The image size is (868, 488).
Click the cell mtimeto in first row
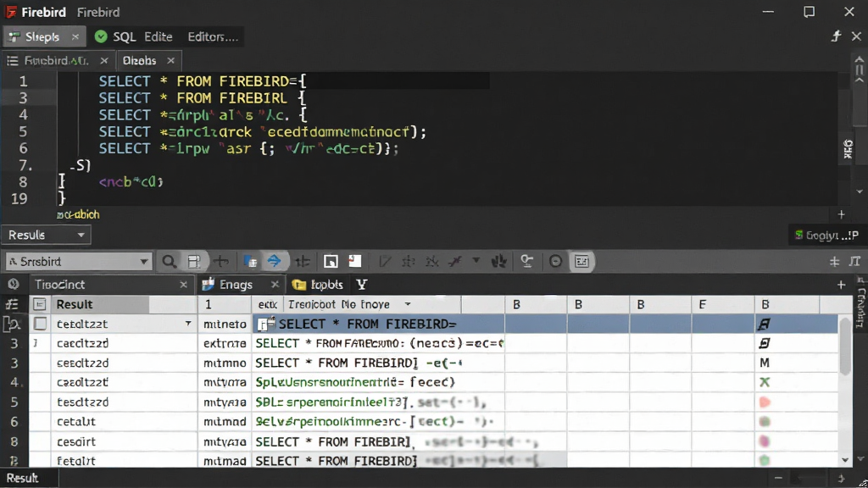click(x=225, y=324)
